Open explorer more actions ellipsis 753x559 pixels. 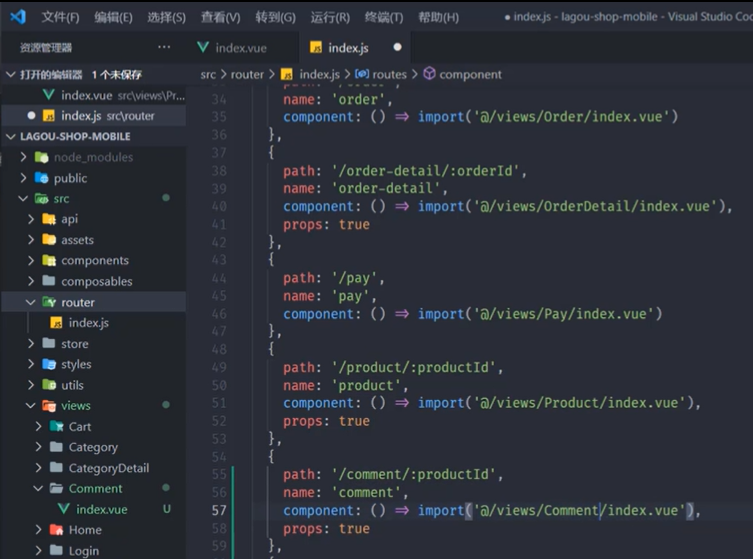pos(164,47)
